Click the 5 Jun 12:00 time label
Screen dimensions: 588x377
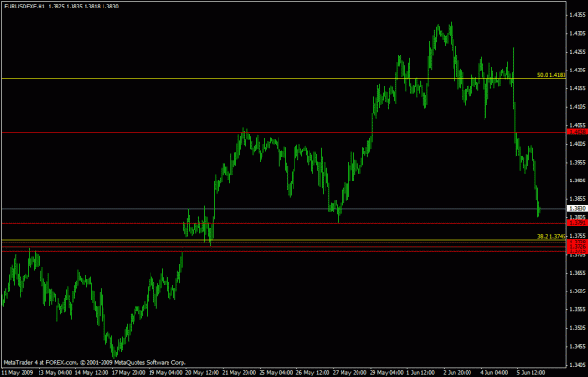coord(532,373)
